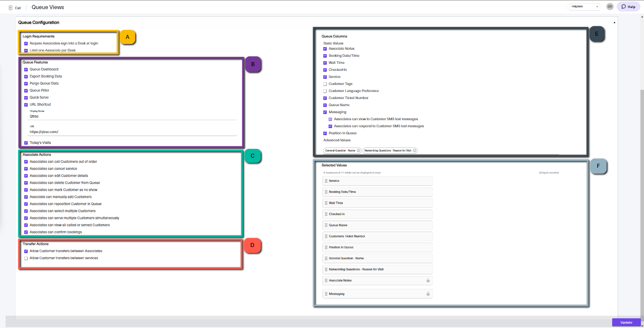
Task: Remove the Networking Questions - Reason for Visit chip
Action: coord(415,151)
